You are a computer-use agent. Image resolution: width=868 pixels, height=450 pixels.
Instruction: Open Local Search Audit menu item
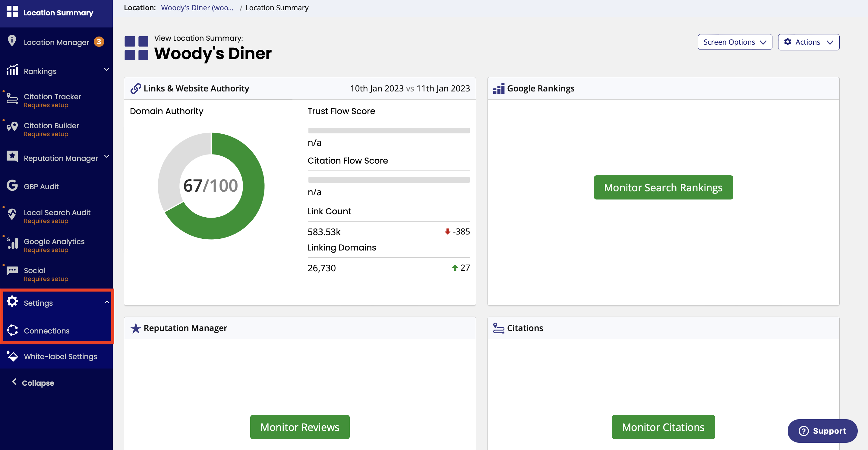click(x=56, y=216)
